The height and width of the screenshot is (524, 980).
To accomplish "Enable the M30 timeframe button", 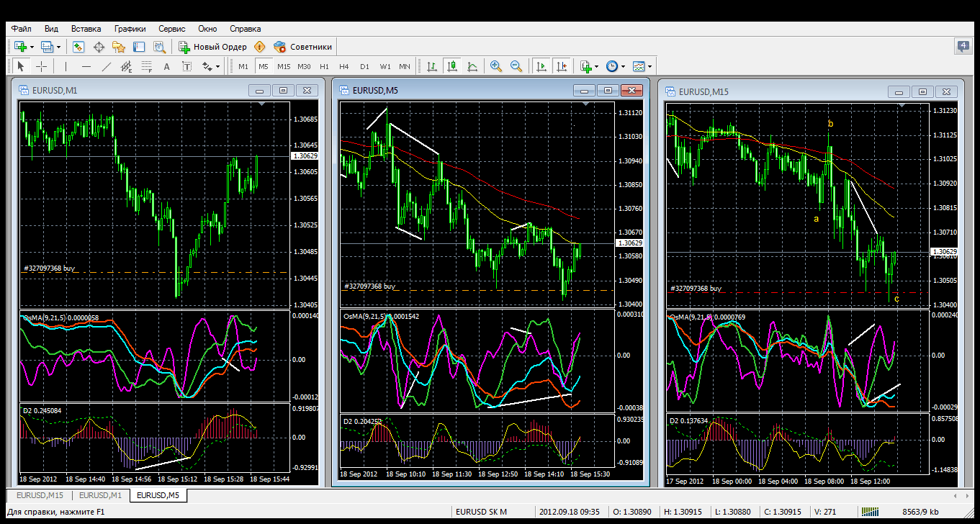I will pyautogui.click(x=304, y=66).
